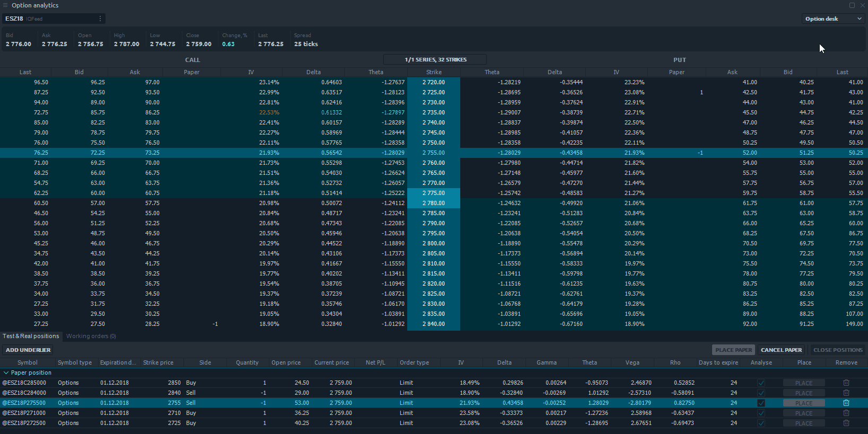Open the Option analytics hamburger menu
The width and height of the screenshot is (868, 434).
tap(5, 5)
